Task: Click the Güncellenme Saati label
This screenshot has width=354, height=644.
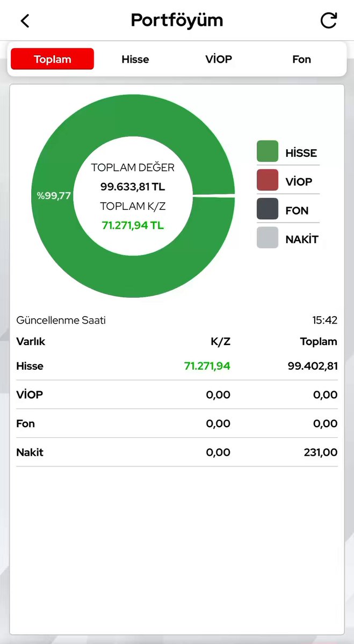Action: coord(61,320)
